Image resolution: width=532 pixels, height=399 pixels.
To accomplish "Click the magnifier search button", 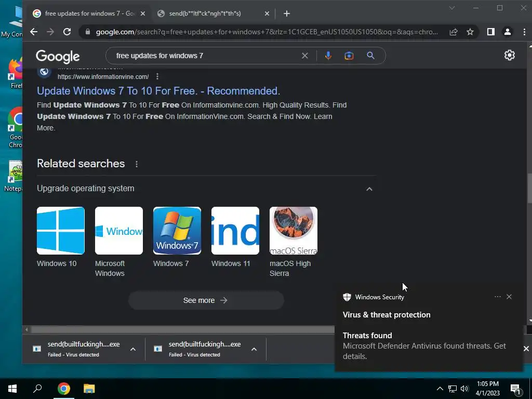I will click(x=370, y=56).
